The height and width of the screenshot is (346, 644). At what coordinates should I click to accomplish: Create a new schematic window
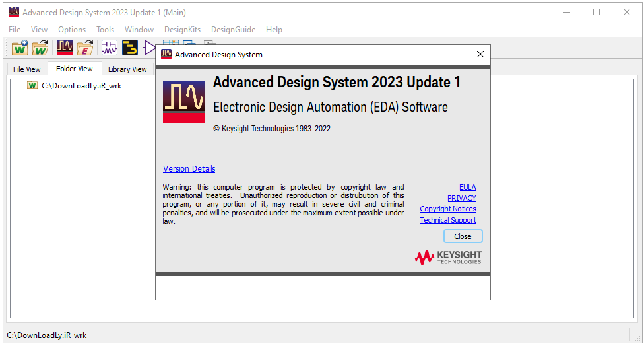(110, 48)
